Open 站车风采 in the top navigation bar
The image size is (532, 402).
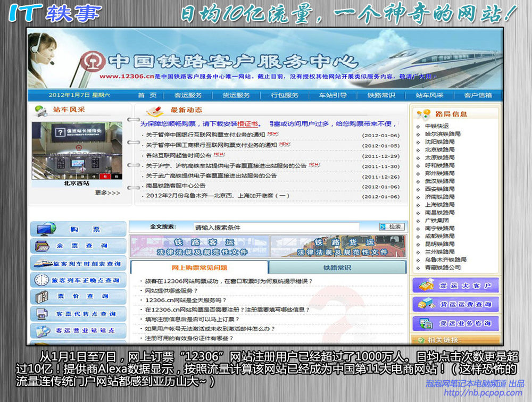tap(429, 95)
